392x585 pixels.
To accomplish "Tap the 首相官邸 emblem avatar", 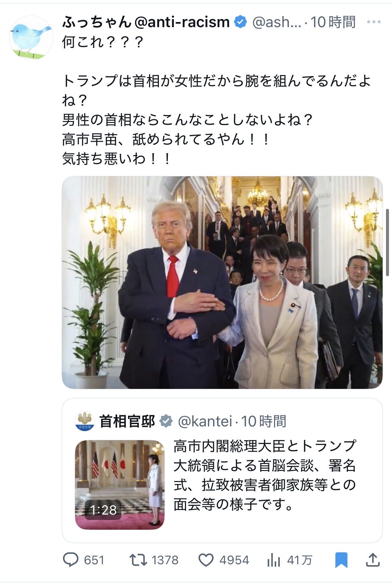I will pyautogui.click(x=84, y=421).
